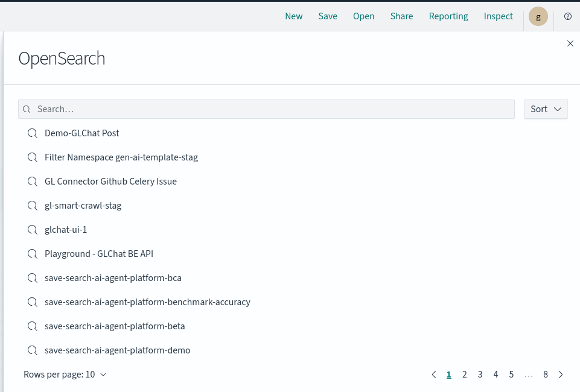580x392 pixels.
Task: Click the search icon beside glchat-ui-1
Action: click(33, 230)
